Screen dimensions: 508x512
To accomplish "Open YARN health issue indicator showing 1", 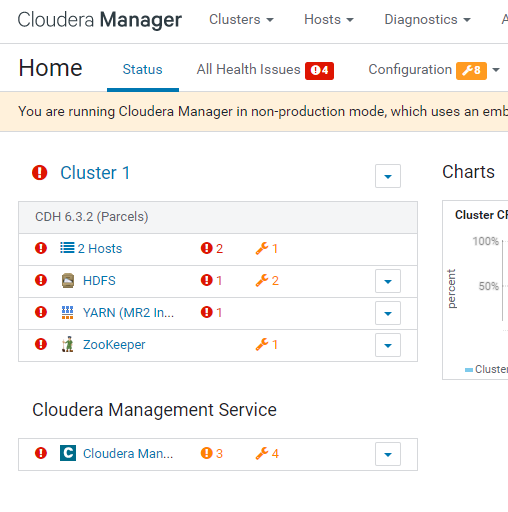I will coord(211,312).
